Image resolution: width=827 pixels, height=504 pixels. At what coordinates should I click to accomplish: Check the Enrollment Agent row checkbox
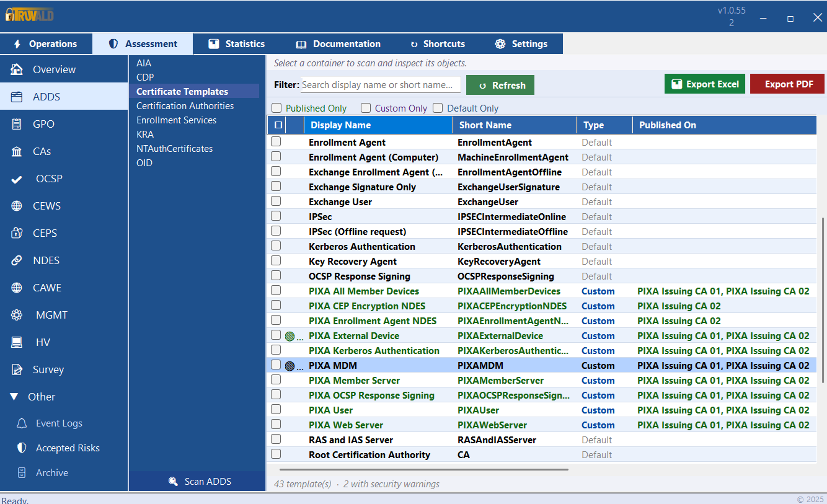pyautogui.click(x=276, y=142)
